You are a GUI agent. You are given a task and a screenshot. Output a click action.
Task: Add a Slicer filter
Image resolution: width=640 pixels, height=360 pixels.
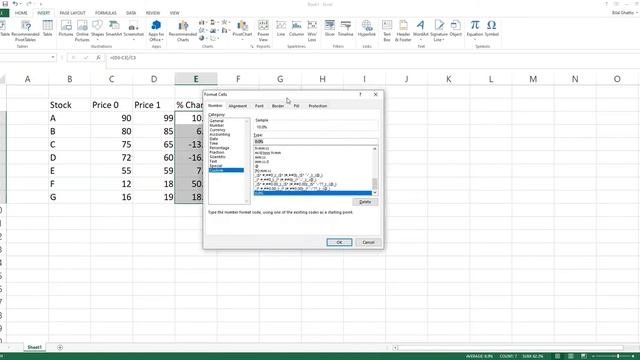[x=330, y=29]
